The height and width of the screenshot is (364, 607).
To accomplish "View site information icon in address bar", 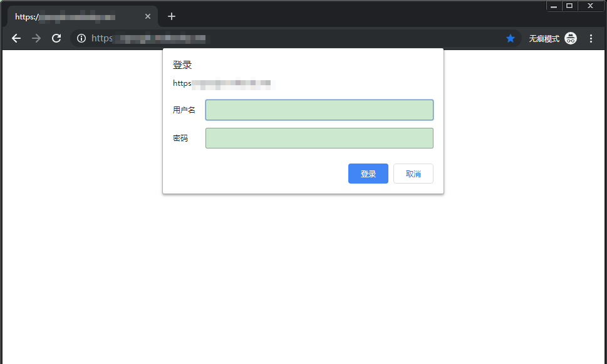I will [81, 39].
